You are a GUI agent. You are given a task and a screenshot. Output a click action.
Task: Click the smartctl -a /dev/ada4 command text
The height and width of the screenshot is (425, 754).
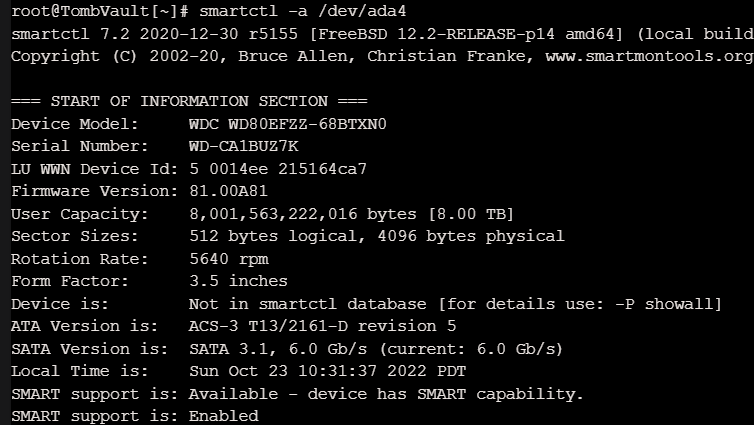point(302,11)
